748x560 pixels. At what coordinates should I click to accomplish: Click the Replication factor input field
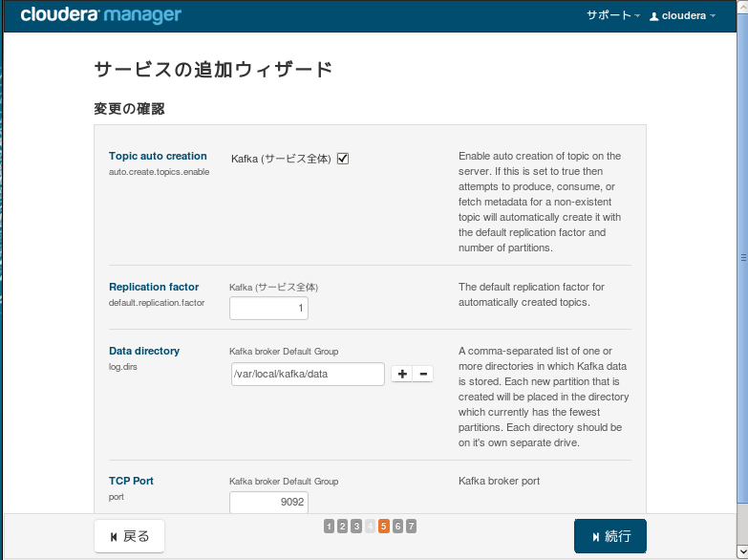coord(268,308)
